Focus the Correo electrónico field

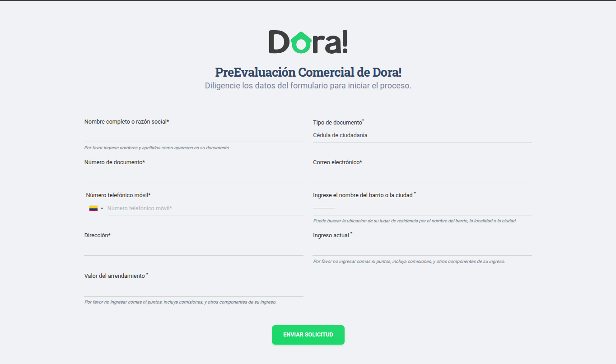422,176
